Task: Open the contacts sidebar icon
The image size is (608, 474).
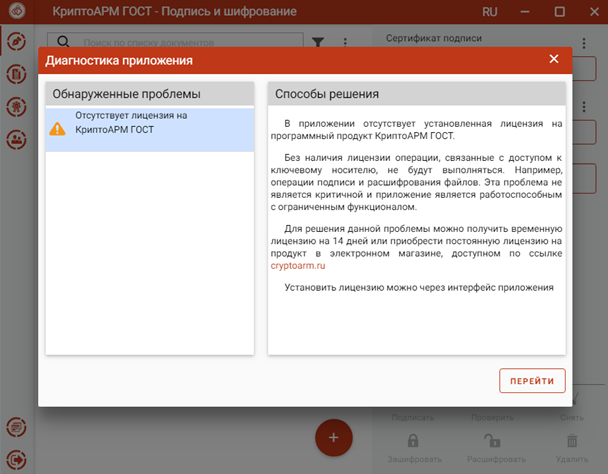Action: coord(16,139)
